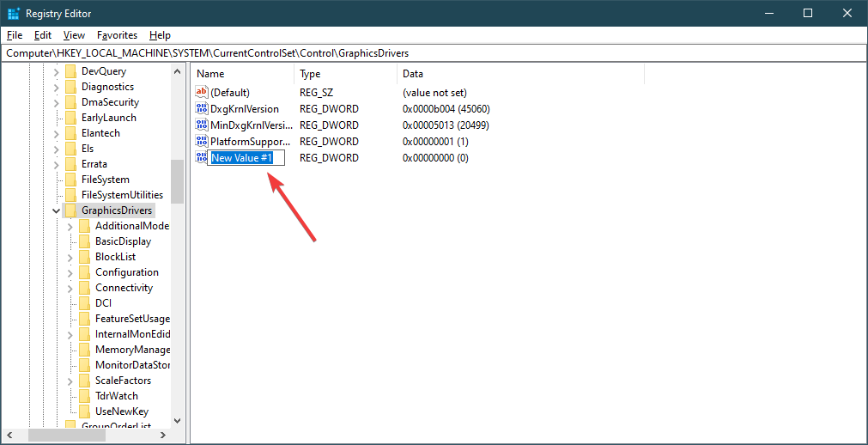Viewport: 868px width, 445px height.
Task: Select the DCI folder icon
Action: tap(84, 304)
